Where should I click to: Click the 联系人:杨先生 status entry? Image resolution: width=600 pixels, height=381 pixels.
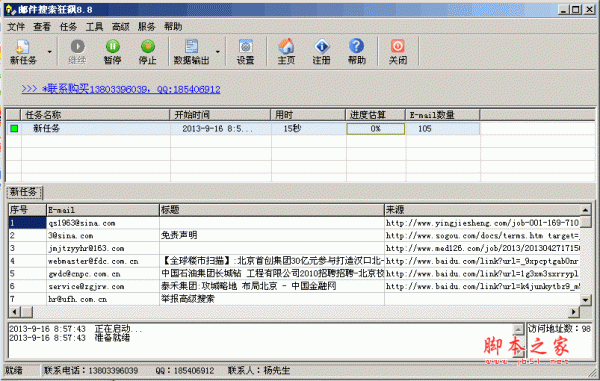coord(259,370)
